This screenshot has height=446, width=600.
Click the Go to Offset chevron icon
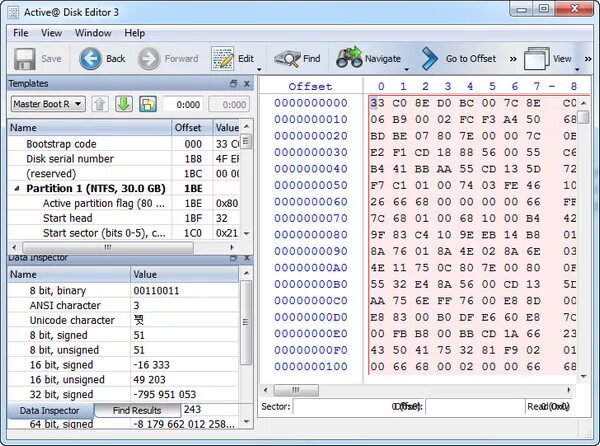(430, 59)
